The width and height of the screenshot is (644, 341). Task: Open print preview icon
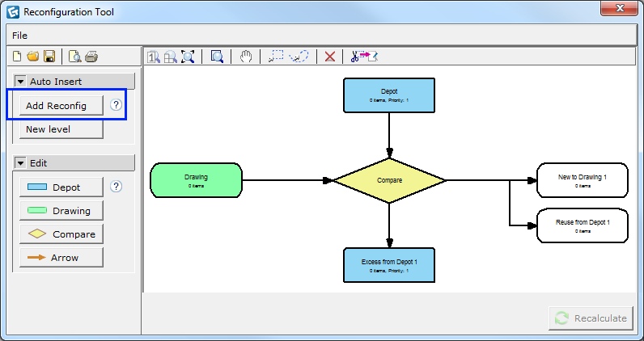pos(74,56)
